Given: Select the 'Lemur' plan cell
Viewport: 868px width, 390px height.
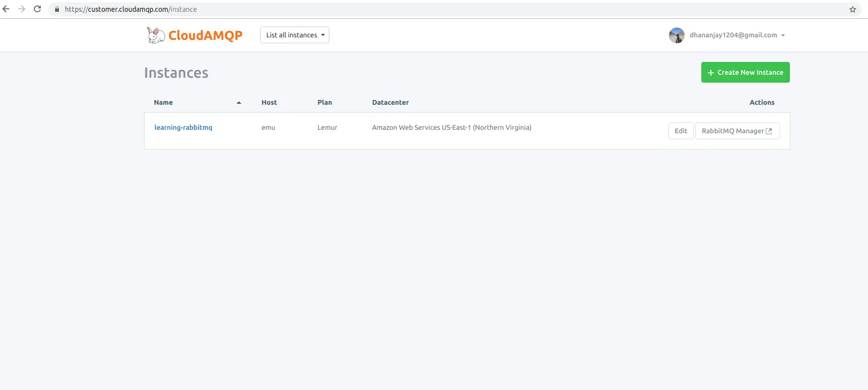Looking at the screenshot, I should coord(327,127).
